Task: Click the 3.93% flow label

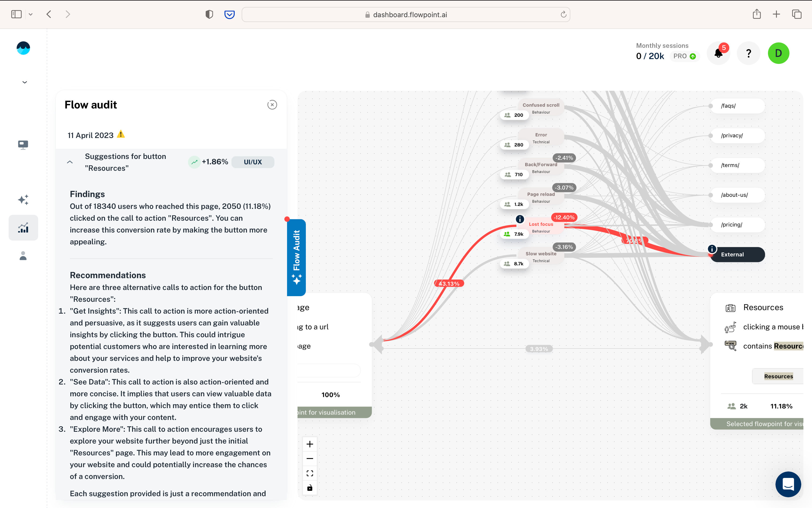Action: 539,349
